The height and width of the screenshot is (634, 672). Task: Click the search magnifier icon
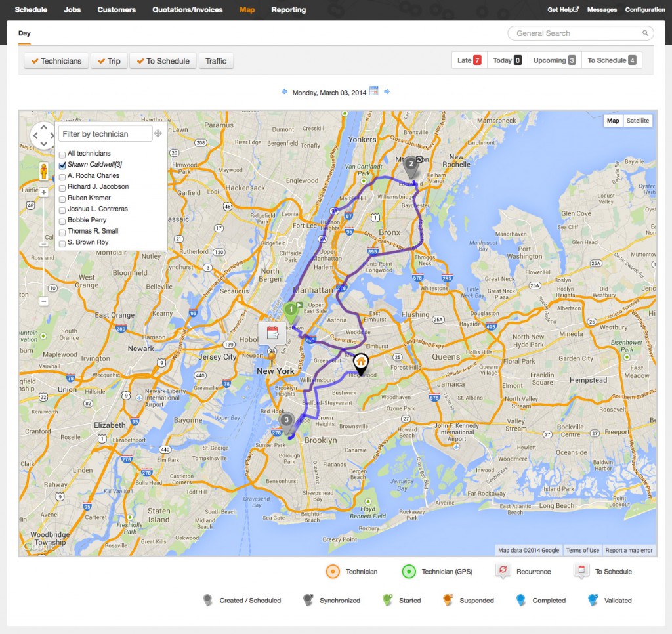(645, 33)
